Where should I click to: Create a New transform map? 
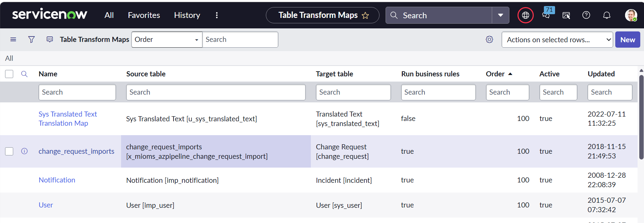pyautogui.click(x=627, y=40)
